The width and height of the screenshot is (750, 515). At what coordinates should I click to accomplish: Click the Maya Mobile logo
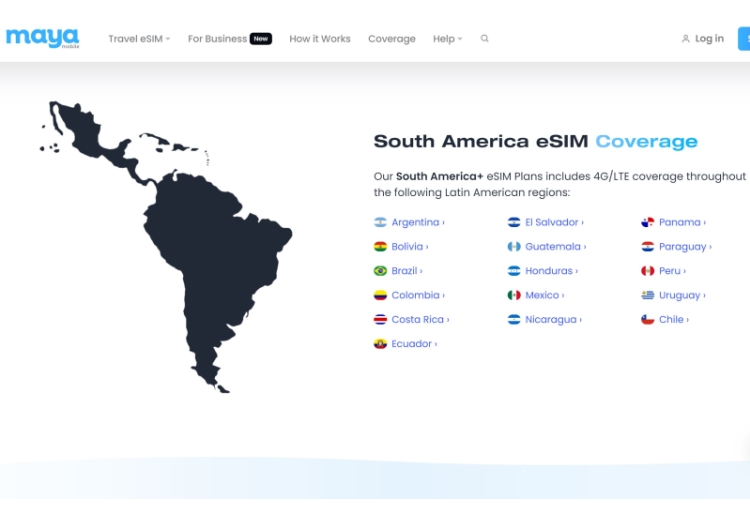point(42,38)
